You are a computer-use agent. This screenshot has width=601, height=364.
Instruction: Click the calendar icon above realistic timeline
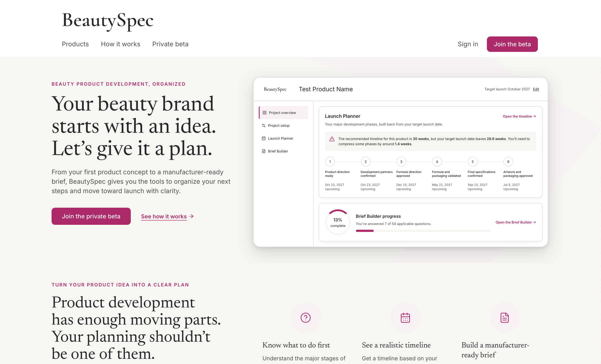tap(405, 318)
